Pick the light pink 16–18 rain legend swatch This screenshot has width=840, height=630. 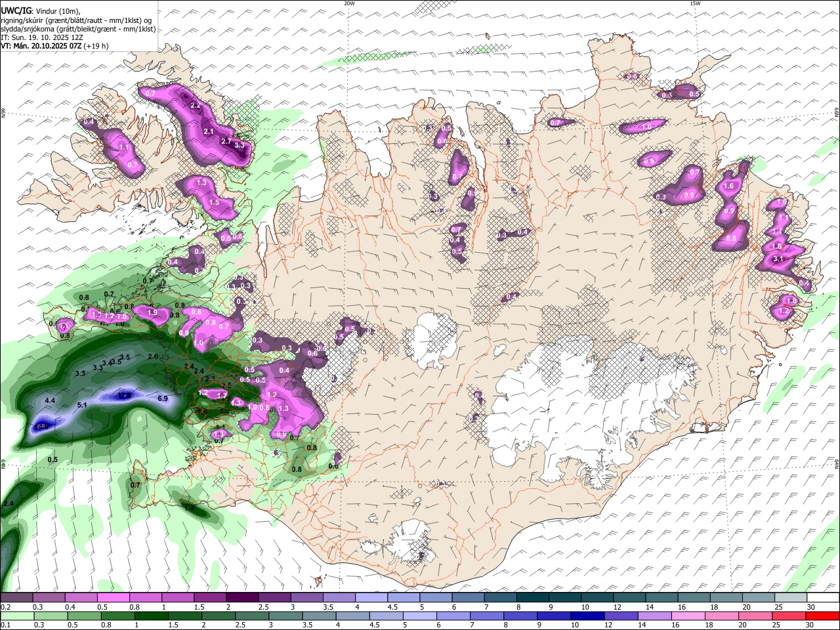click(x=689, y=616)
